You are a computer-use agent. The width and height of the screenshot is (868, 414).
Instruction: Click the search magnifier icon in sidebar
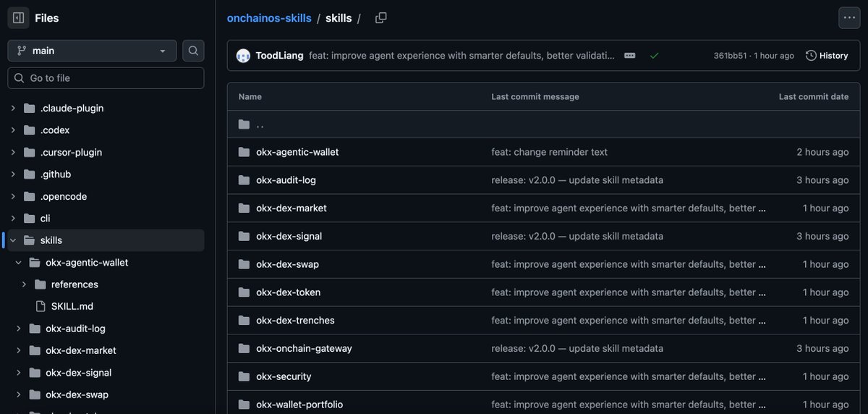[193, 51]
